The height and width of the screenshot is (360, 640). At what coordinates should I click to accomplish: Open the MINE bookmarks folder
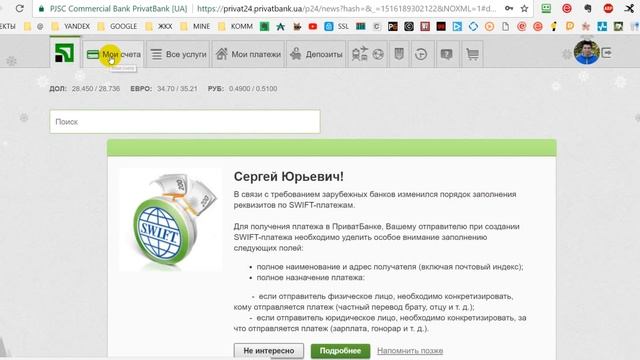click(x=196, y=27)
